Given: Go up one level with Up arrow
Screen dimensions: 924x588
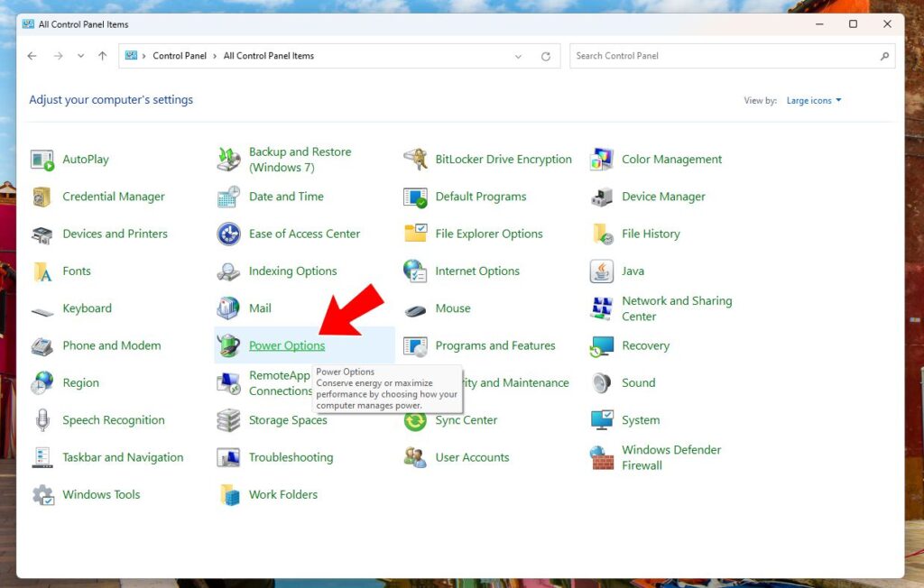Looking at the screenshot, I should [x=103, y=56].
